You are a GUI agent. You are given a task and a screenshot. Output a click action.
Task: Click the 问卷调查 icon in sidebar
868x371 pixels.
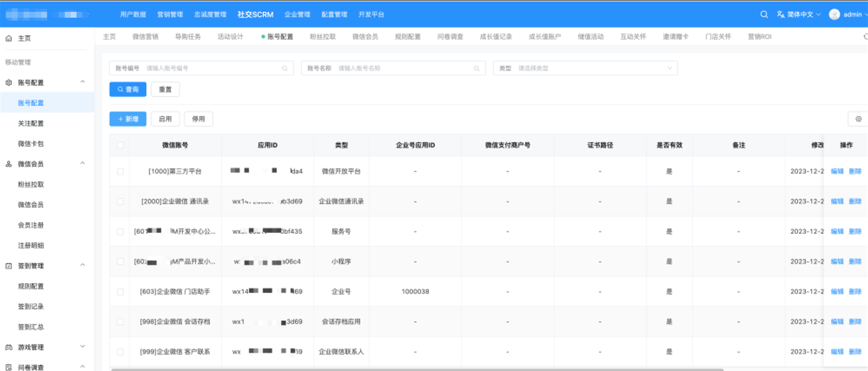9,367
